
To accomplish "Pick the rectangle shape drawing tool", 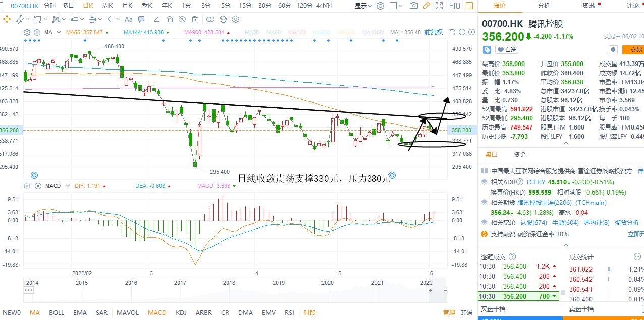I will [x=38, y=19].
